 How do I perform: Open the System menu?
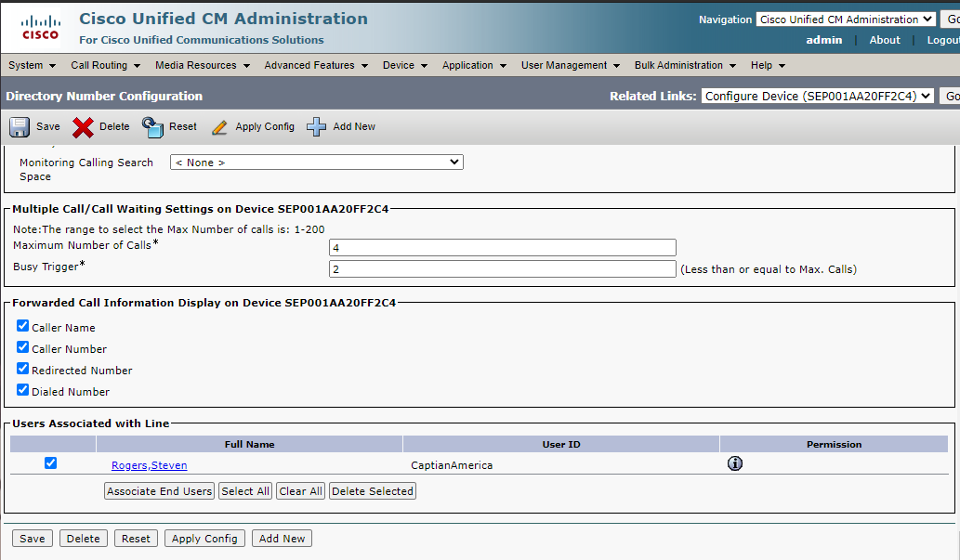pos(32,65)
